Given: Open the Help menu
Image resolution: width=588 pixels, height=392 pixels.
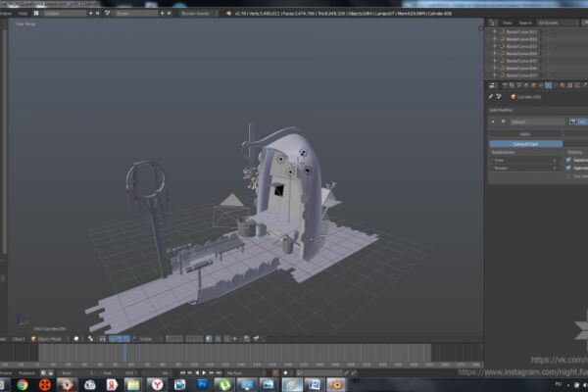Looking at the screenshot, I should 23,13.
